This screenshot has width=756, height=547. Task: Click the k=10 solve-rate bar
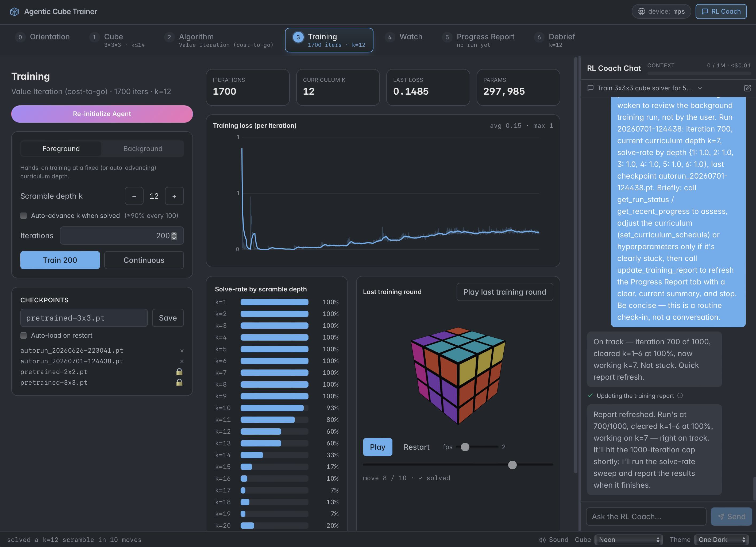pos(274,408)
